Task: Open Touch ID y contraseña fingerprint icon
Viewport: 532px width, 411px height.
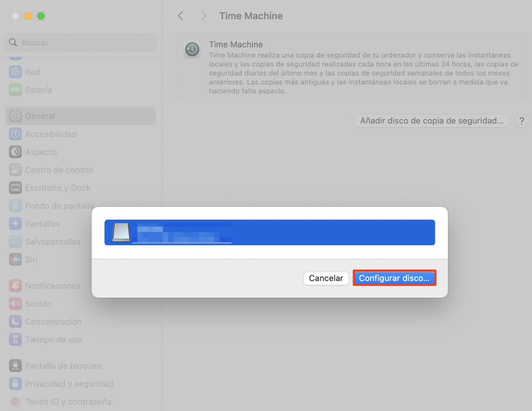Action: pyautogui.click(x=15, y=402)
